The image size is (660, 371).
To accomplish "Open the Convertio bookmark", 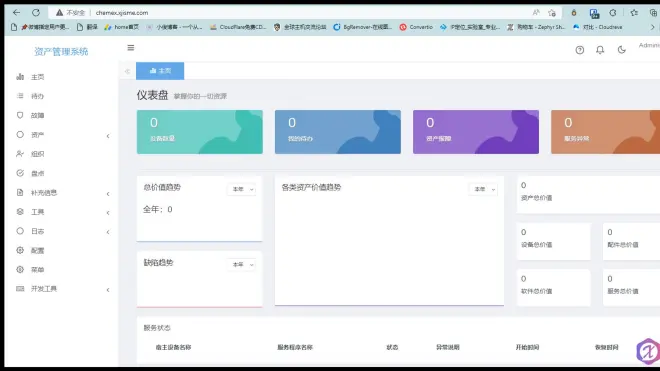I will tap(416, 27).
